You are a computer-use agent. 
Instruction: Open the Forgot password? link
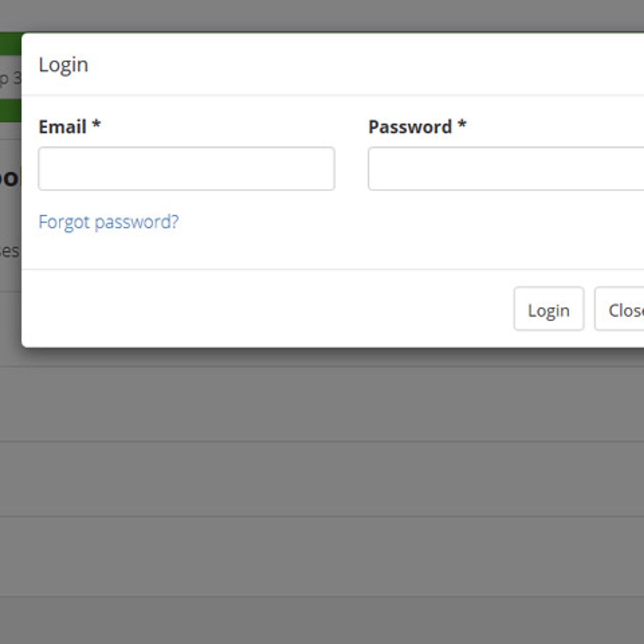[109, 222]
